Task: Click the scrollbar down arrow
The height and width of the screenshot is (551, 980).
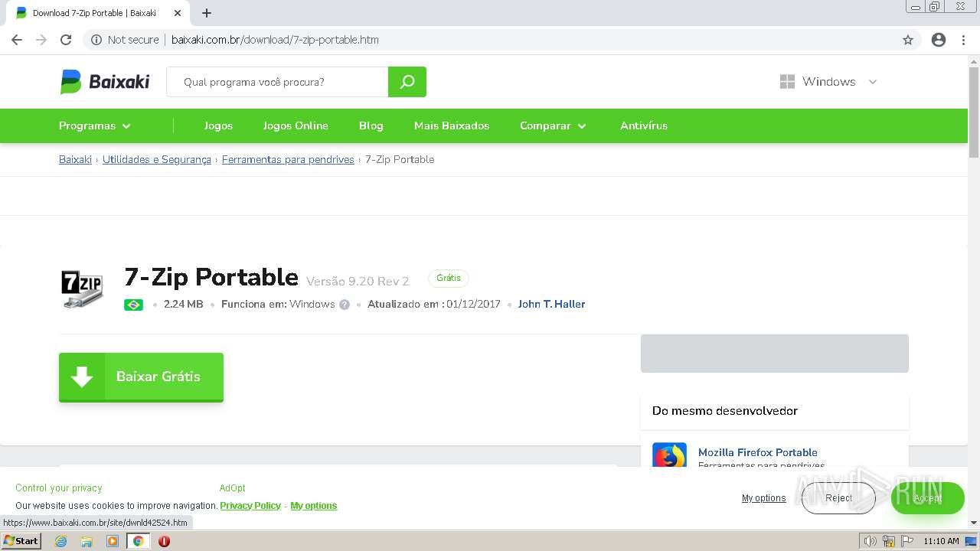Action: [974, 523]
